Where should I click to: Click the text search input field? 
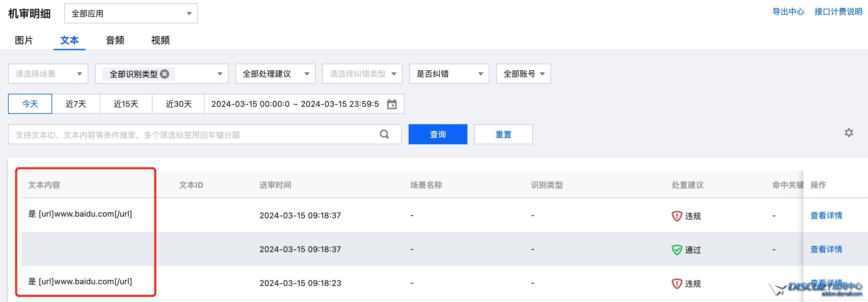pos(169,134)
